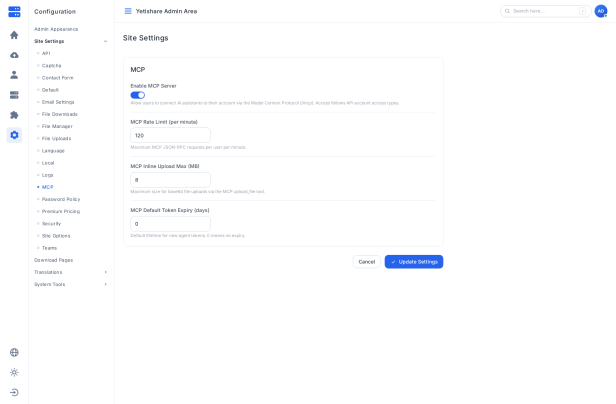Toggle light/dark theme sun icon
This screenshot has height=404, width=616.
point(14,372)
